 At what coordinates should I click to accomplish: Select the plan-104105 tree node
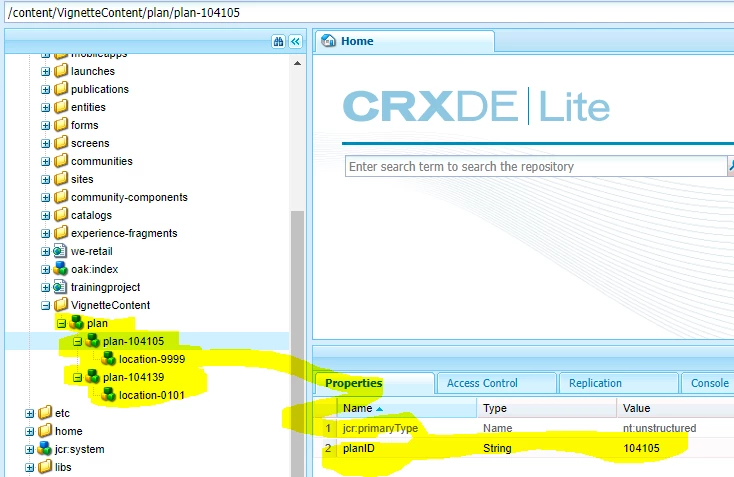(x=133, y=341)
